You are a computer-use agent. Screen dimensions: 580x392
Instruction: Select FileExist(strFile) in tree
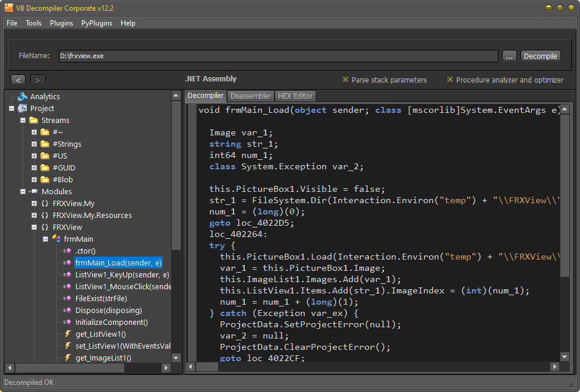[101, 298]
